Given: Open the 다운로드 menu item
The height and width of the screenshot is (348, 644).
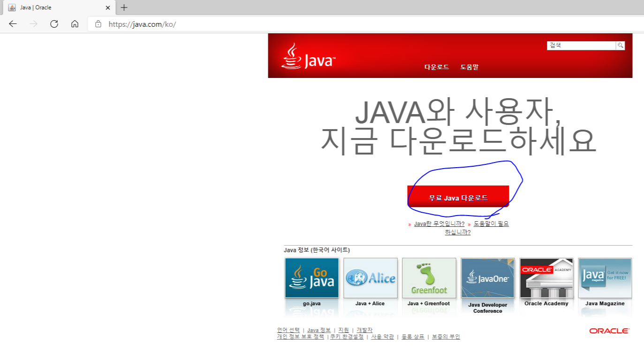Looking at the screenshot, I should tap(437, 67).
